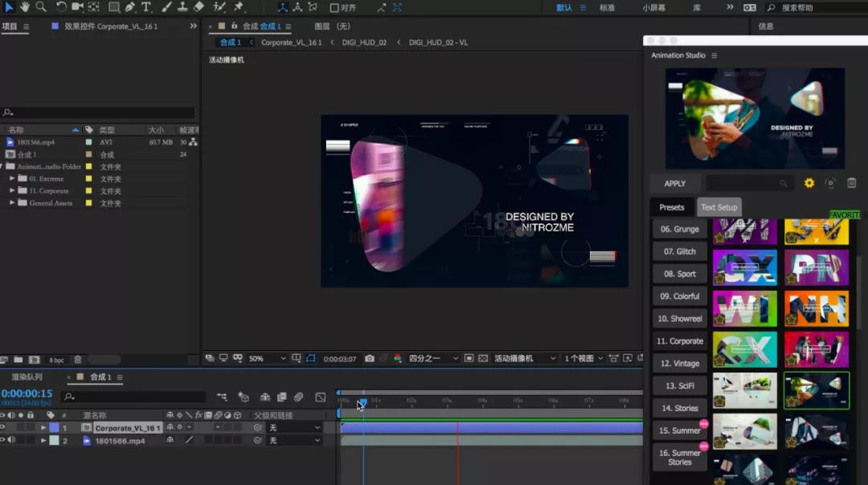Select the Hand tool
This screenshot has width=868, height=485.
tap(25, 7)
